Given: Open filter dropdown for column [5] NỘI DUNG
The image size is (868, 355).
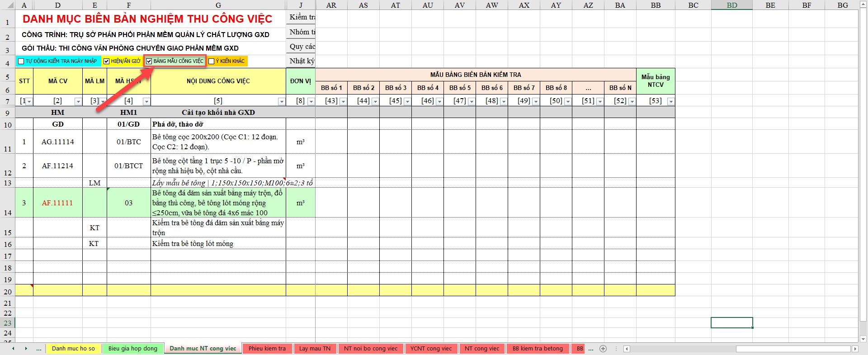Looking at the screenshot, I should pyautogui.click(x=281, y=102).
